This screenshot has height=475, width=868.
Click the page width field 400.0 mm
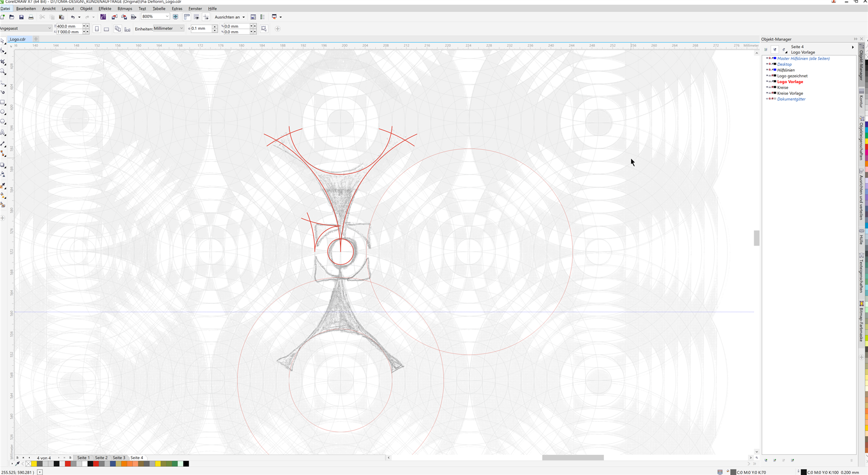69,26
